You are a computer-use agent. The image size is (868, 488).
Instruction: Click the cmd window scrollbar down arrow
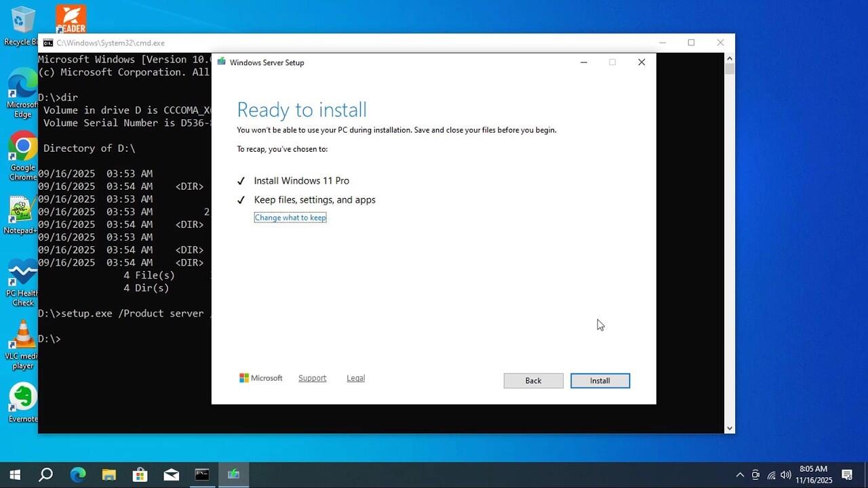730,428
